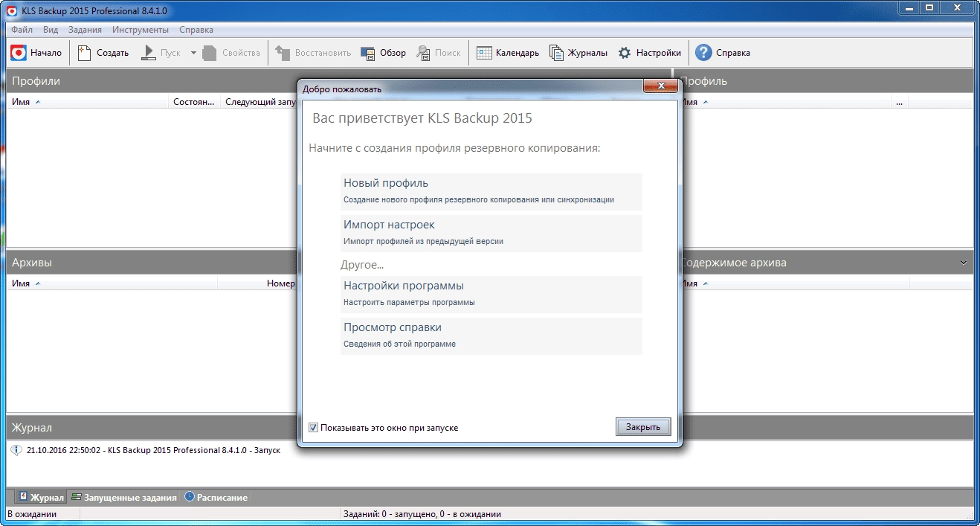Switch to the Расписание tab
Image resolution: width=980 pixels, height=526 pixels.
[x=216, y=497]
